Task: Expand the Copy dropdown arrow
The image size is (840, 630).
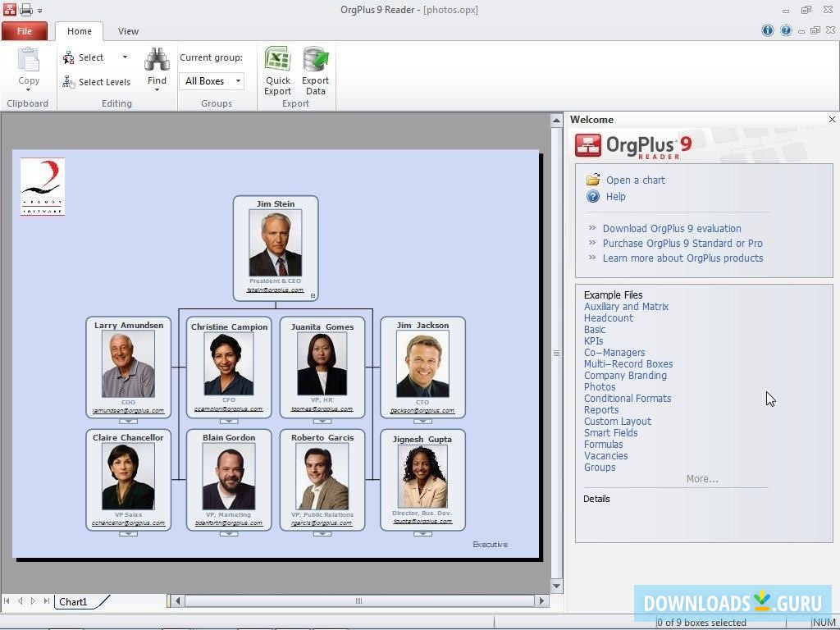Action: (29, 90)
